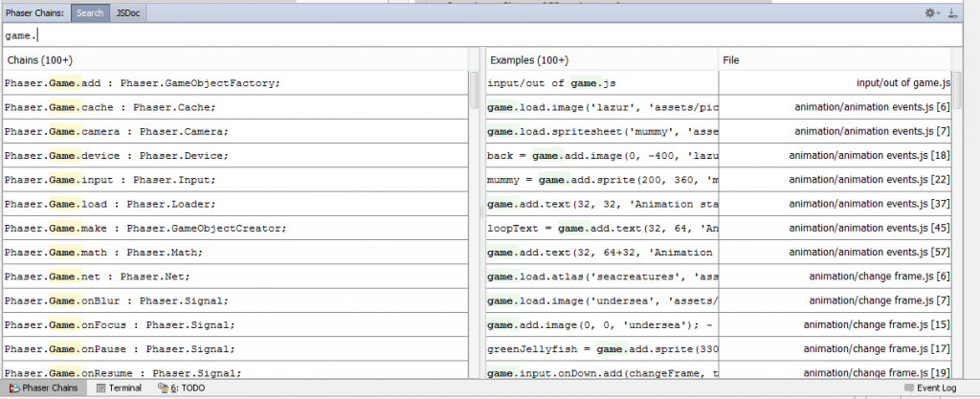
Task: Select chain 'Phaser.Game.cache : Phaser.Cache;'
Action: pos(235,107)
